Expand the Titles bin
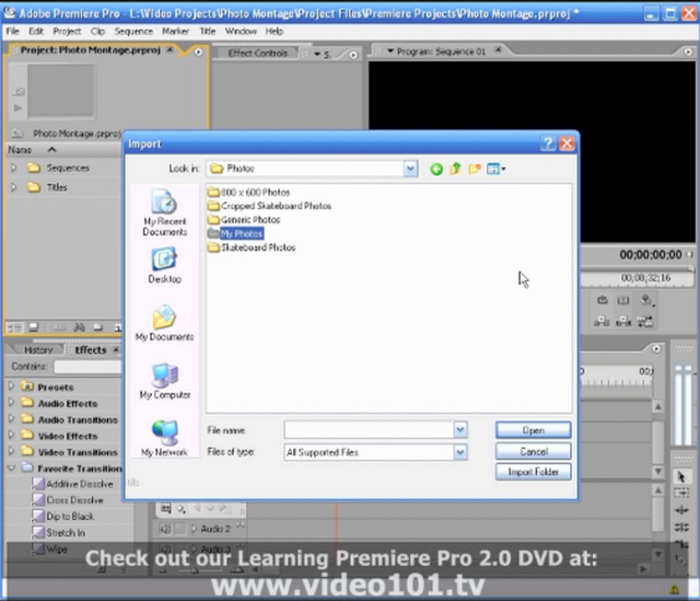This screenshot has height=601, width=700. tap(13, 187)
